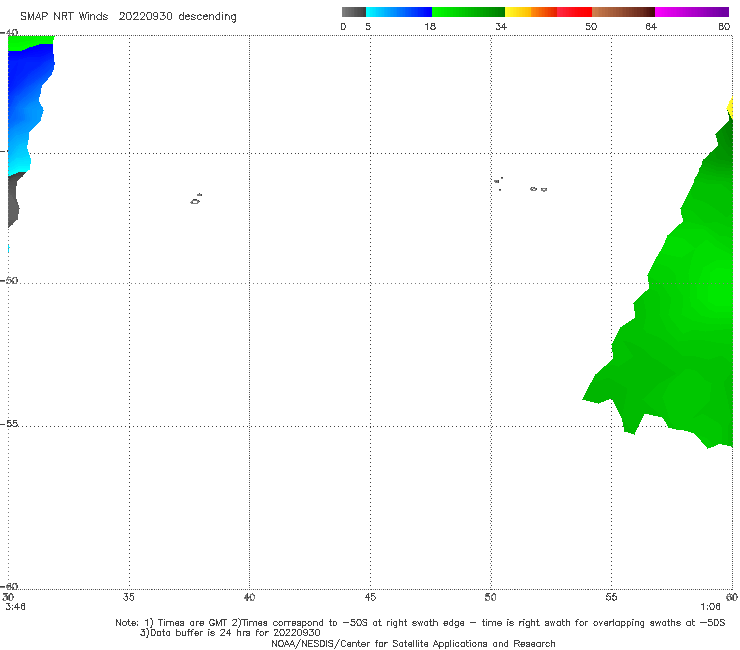Image resolution: width=740 pixels, height=650 pixels.
Task: Click the color bar label '18'
Action: click(430, 26)
